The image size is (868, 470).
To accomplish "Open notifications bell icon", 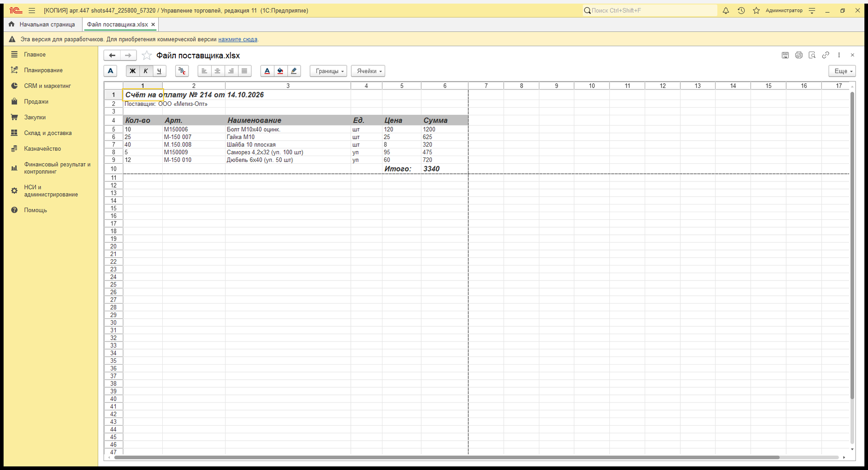I will pyautogui.click(x=726, y=10).
